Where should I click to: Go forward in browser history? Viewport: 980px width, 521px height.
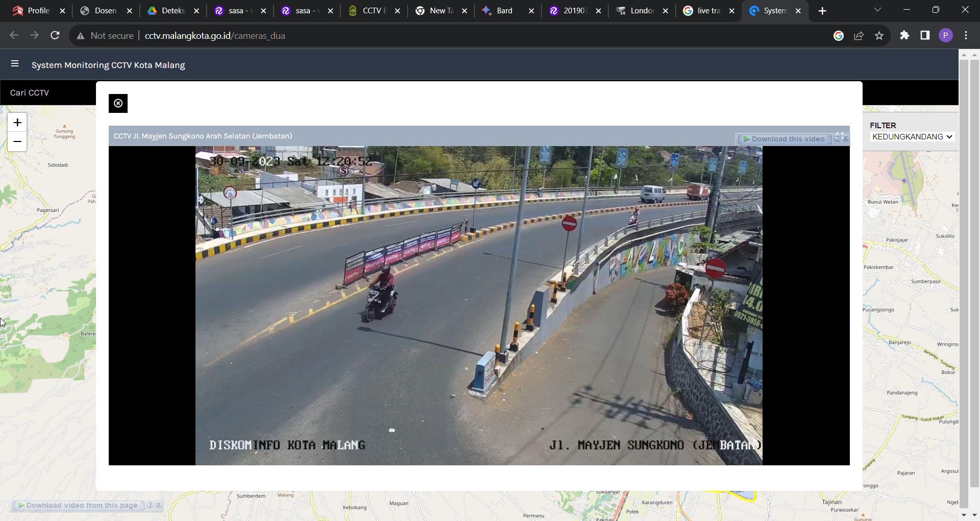point(34,35)
